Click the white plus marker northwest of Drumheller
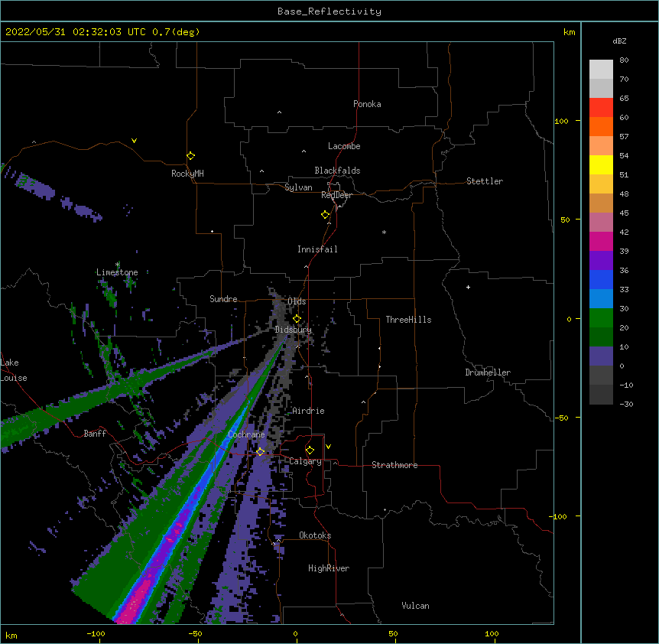659x644 pixels. [x=468, y=287]
